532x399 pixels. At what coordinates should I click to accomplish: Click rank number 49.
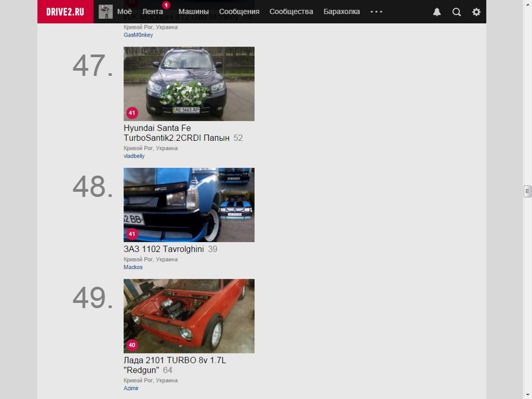pyautogui.click(x=93, y=298)
